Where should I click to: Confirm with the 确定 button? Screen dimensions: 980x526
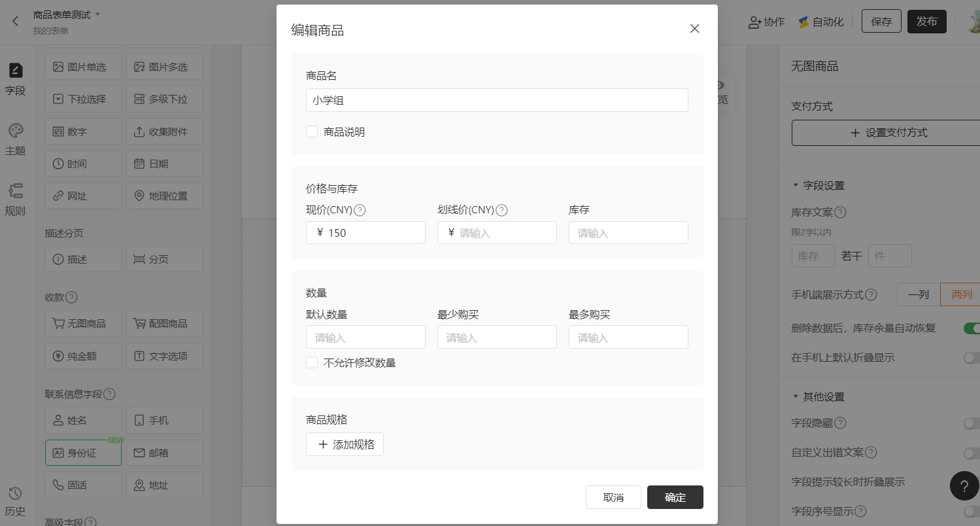click(x=675, y=497)
